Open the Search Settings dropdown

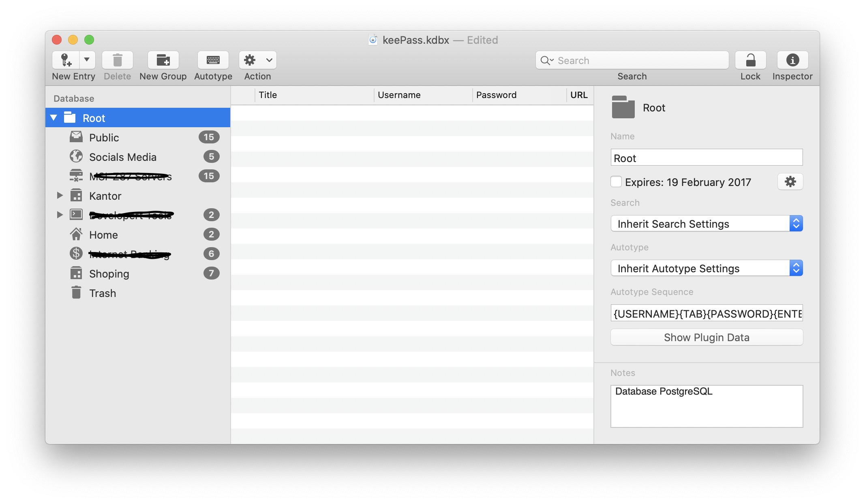click(707, 224)
